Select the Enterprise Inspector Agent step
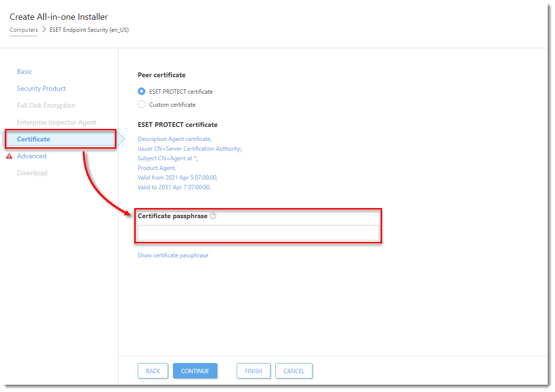Image resolution: width=555 pixels, height=392 pixels. point(57,122)
